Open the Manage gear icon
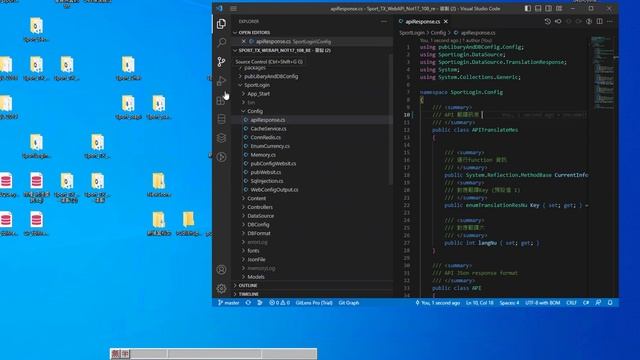 point(221,289)
